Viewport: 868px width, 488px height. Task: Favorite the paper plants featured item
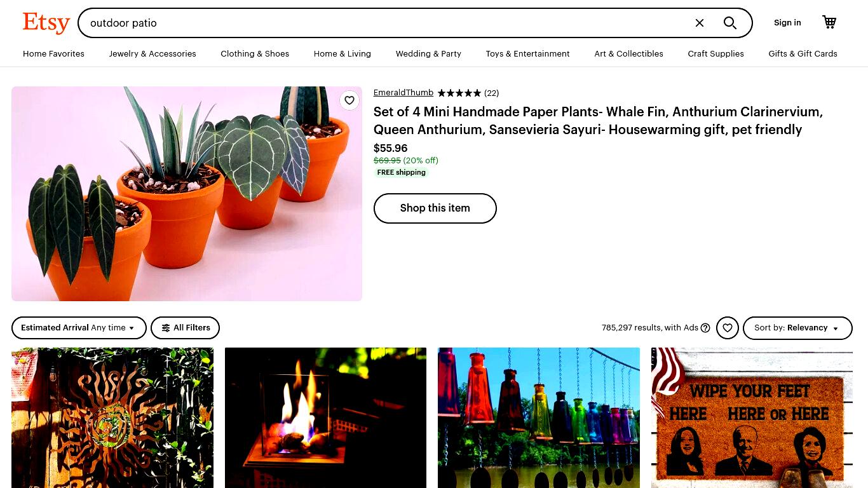click(349, 100)
